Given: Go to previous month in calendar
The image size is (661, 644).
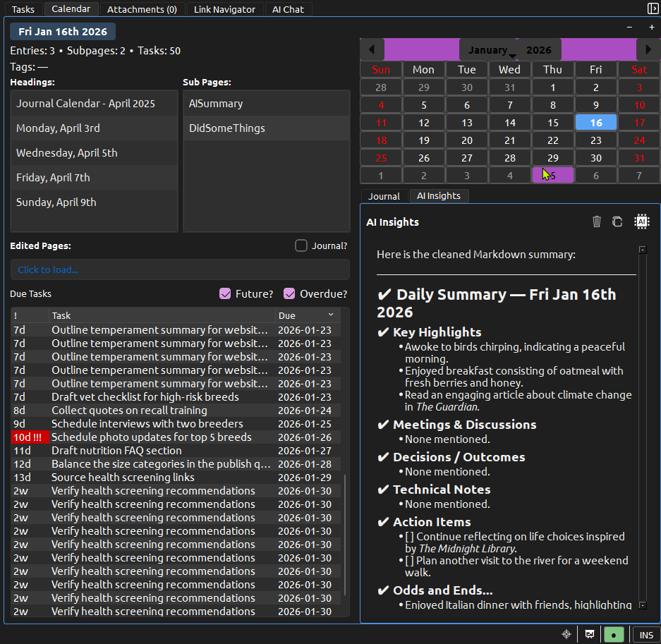Looking at the screenshot, I should pyautogui.click(x=372, y=49).
